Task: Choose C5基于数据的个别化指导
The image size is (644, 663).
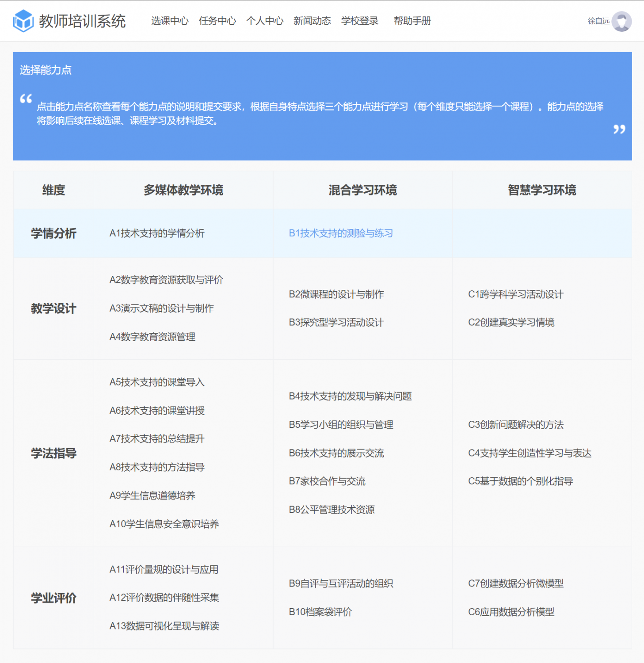Action: 521,481
